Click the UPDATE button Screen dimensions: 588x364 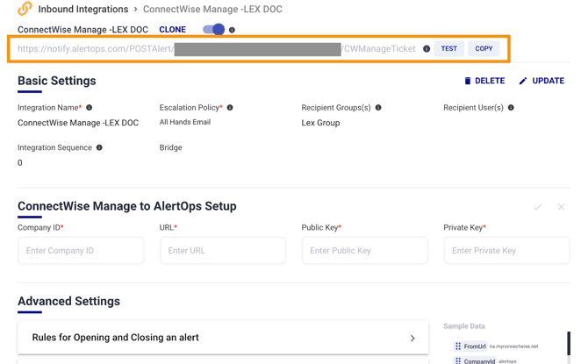[x=541, y=81]
